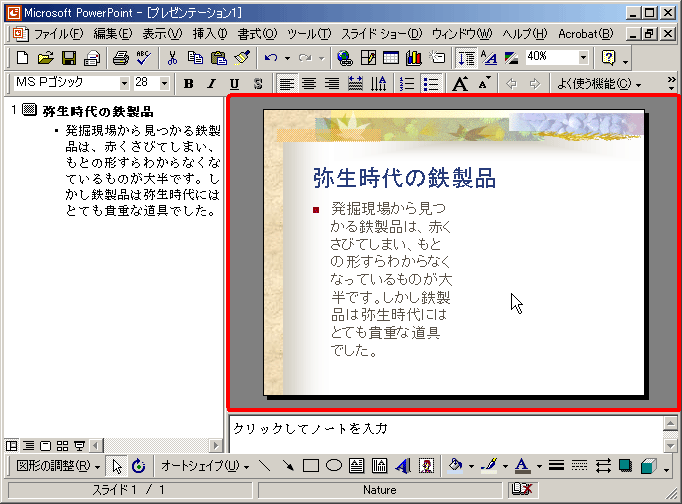The height and width of the screenshot is (504, 682).
Task: Click the Free Rotate tool
Action: pyautogui.click(x=138, y=466)
